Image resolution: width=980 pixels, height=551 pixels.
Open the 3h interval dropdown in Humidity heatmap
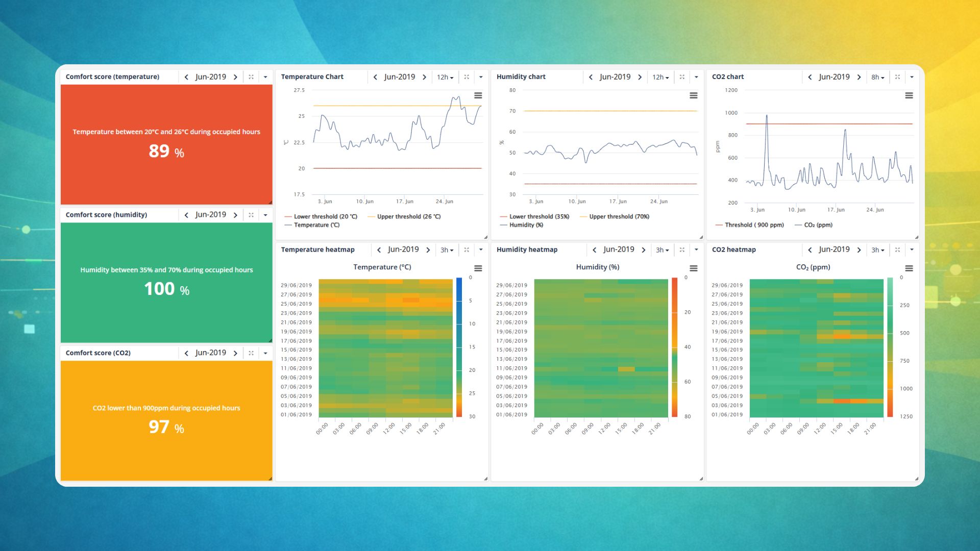[663, 250]
